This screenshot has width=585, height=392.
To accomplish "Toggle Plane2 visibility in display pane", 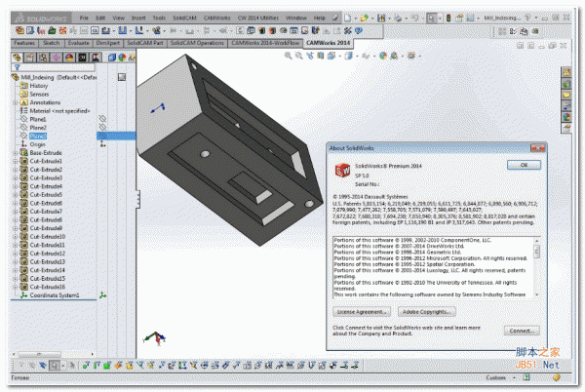I will (102, 127).
